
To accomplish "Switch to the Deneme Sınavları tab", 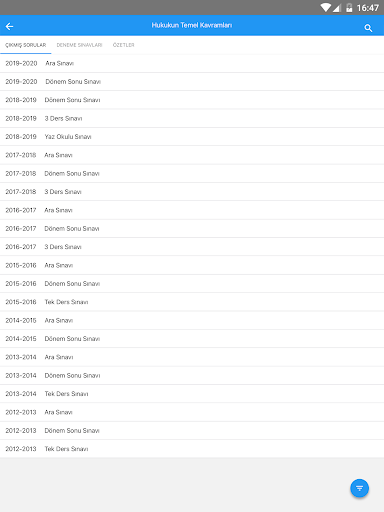I will 79,45.
